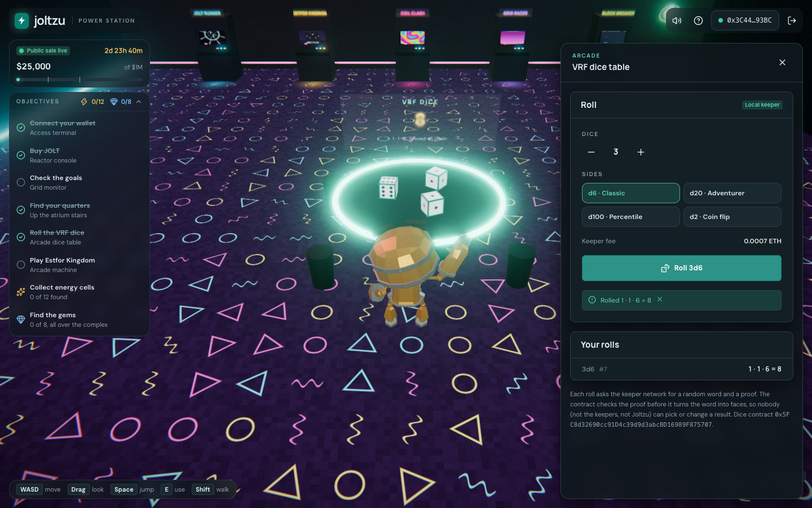Click the Drag look key hint

(86, 489)
